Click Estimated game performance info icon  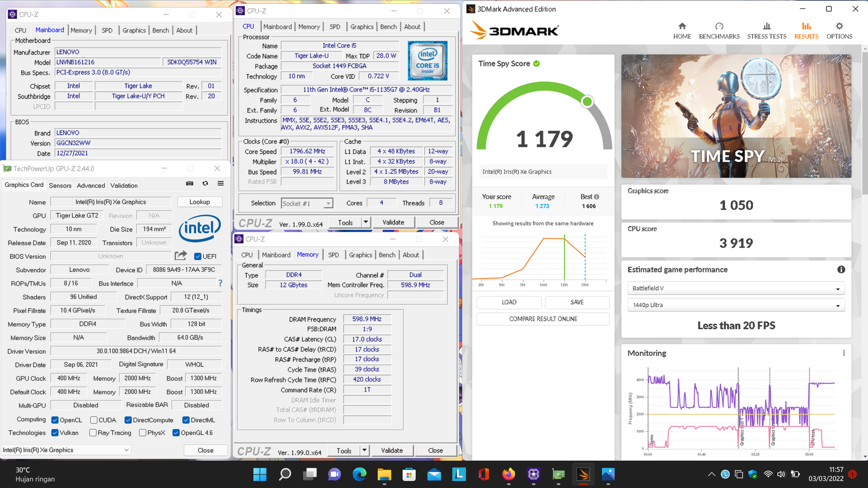click(841, 269)
